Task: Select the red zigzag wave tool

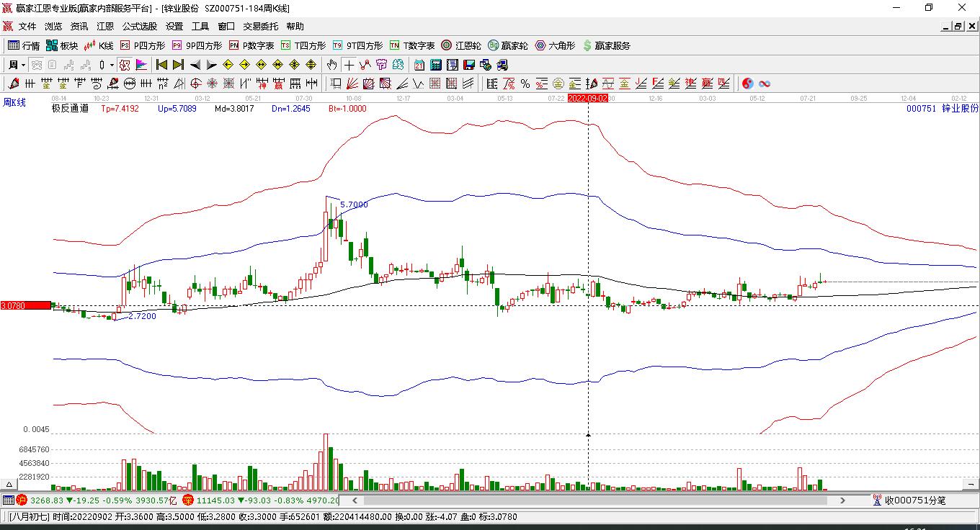Action: coord(365,65)
